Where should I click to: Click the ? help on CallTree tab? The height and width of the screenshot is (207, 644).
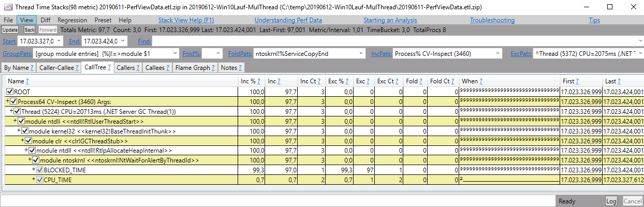(x=109, y=67)
